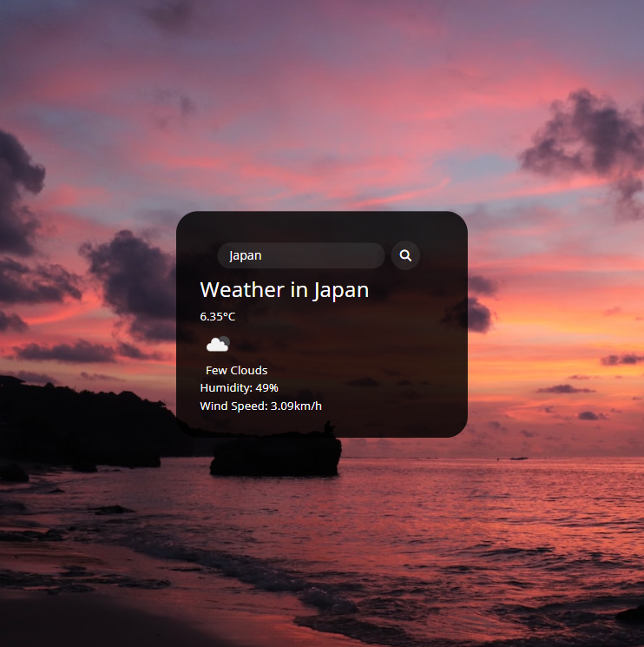Click the "Humidity: 49%" line
Viewport: 644px width, 647px height.
pyautogui.click(x=240, y=388)
